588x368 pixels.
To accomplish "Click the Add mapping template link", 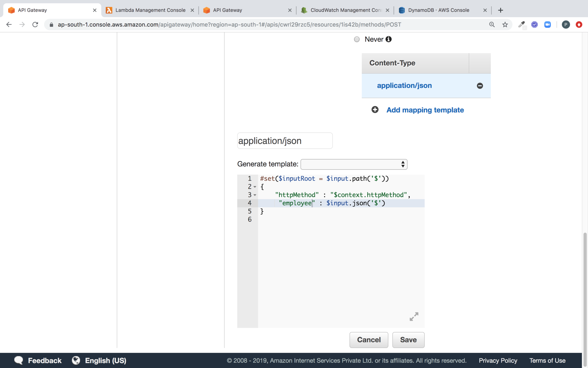I will 425,110.
